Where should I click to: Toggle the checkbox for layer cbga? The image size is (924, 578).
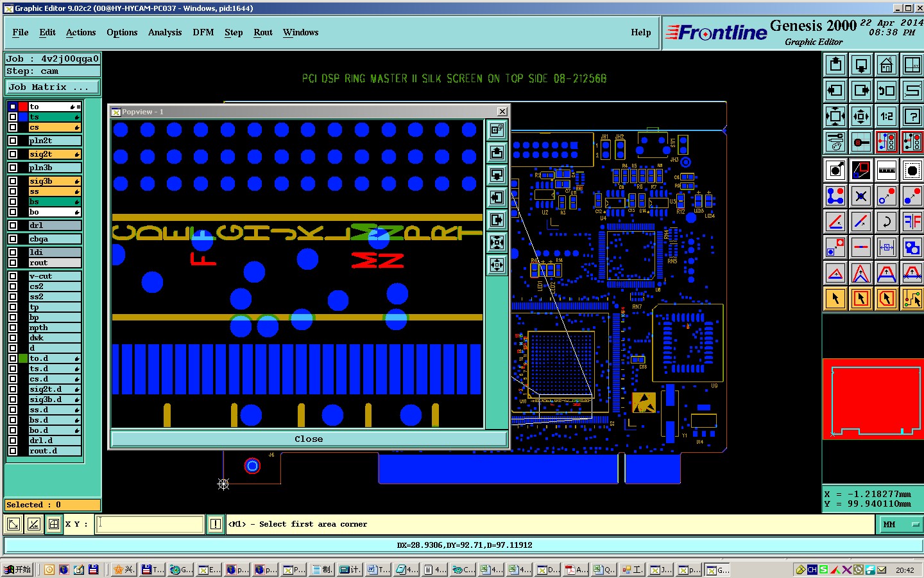(x=13, y=239)
